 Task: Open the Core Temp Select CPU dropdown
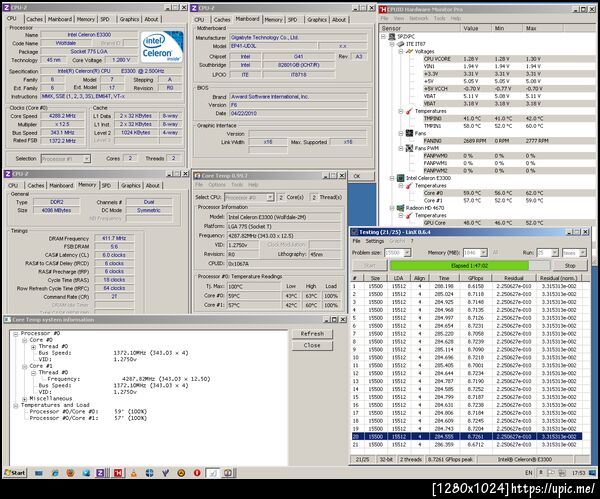[270, 197]
